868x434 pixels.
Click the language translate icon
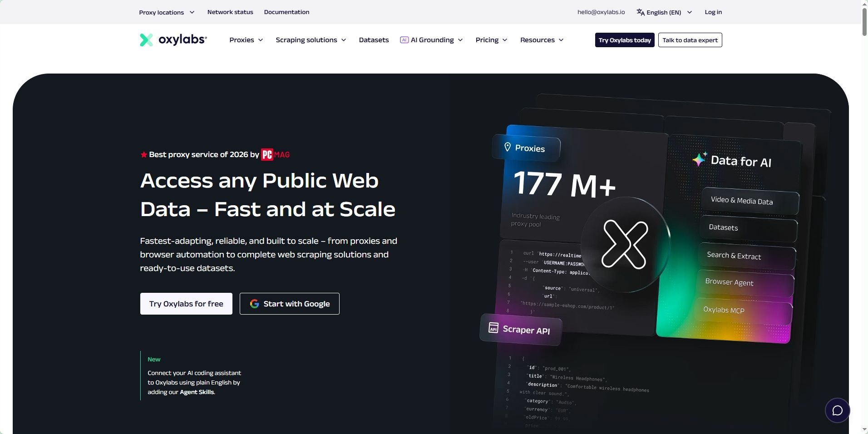(641, 12)
